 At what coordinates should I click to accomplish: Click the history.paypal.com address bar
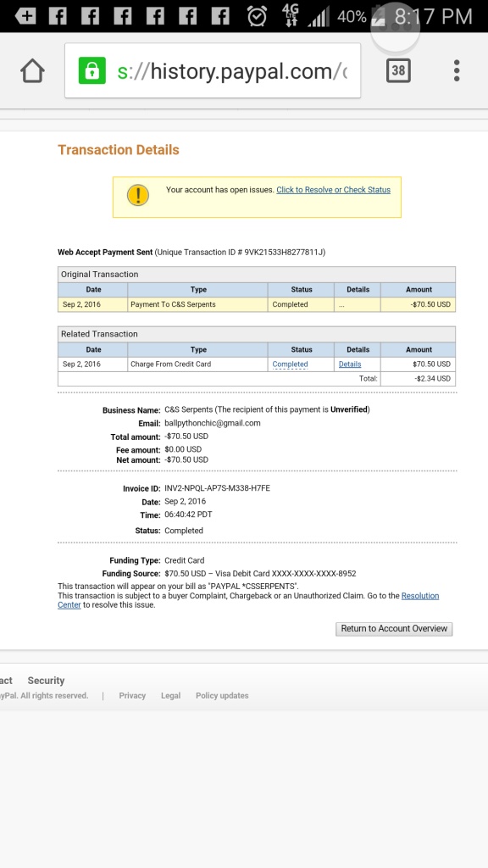pyautogui.click(x=213, y=71)
